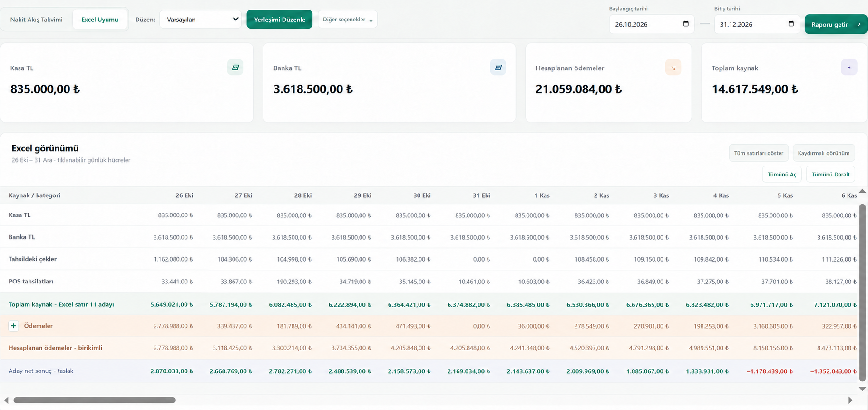Click the Kaydırmalı görünüm button

click(x=824, y=153)
